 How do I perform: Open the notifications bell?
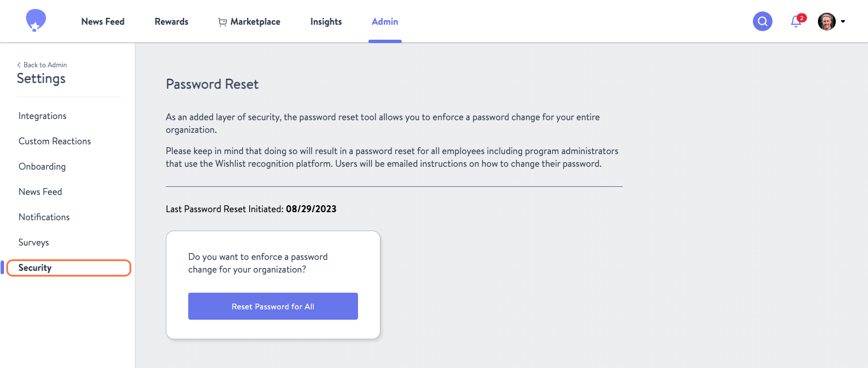795,22
